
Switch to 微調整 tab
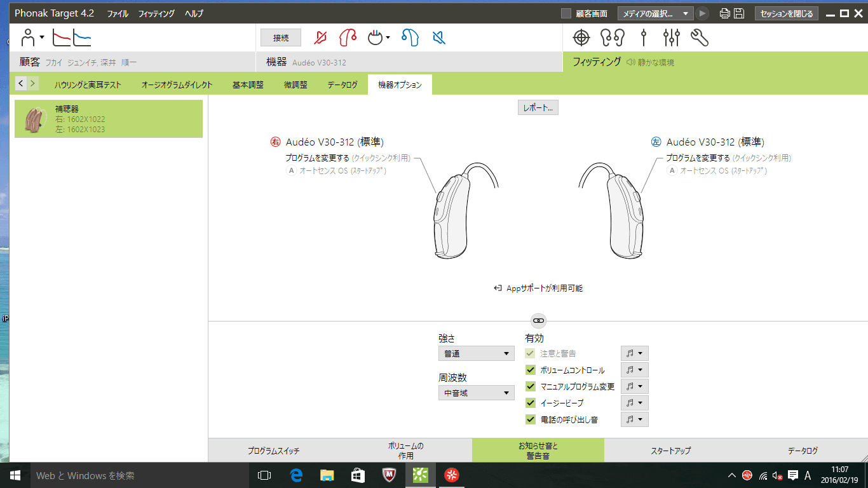(x=295, y=85)
